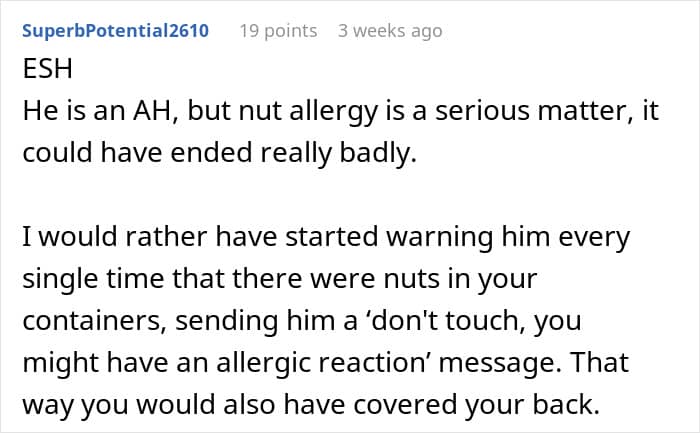Open the 3 weeks ago timestamp permalink
The width and height of the screenshot is (700, 433).
[390, 31]
